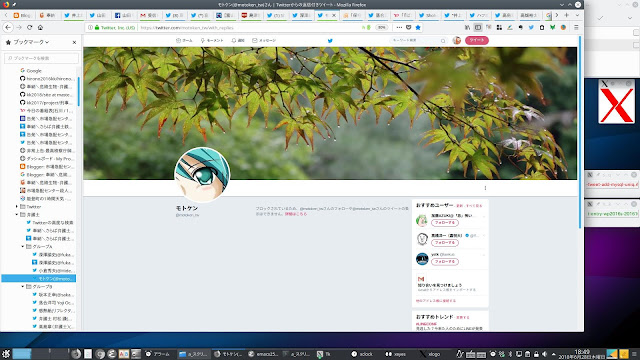Collapse the グループA bookmark folder
The height and width of the screenshot is (360, 640).
[23, 247]
